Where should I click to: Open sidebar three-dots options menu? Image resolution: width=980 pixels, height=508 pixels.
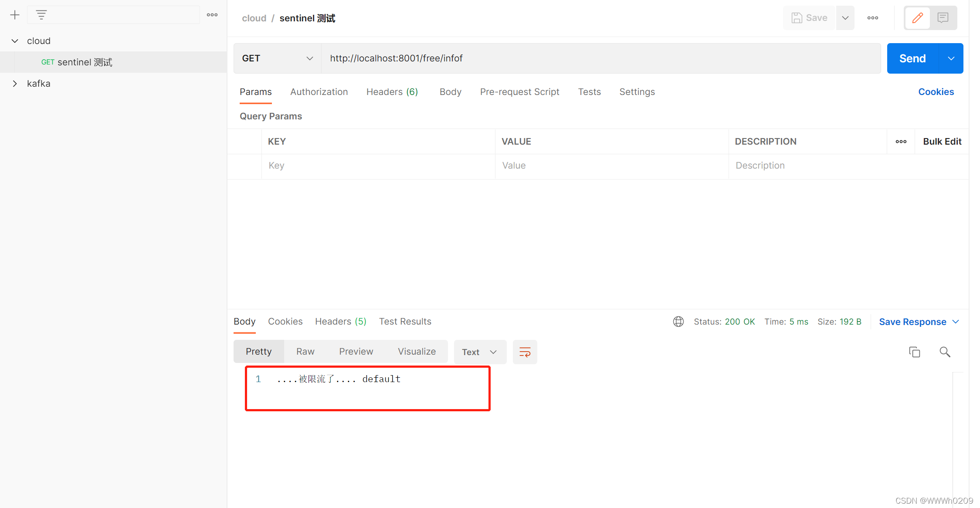pyautogui.click(x=212, y=15)
